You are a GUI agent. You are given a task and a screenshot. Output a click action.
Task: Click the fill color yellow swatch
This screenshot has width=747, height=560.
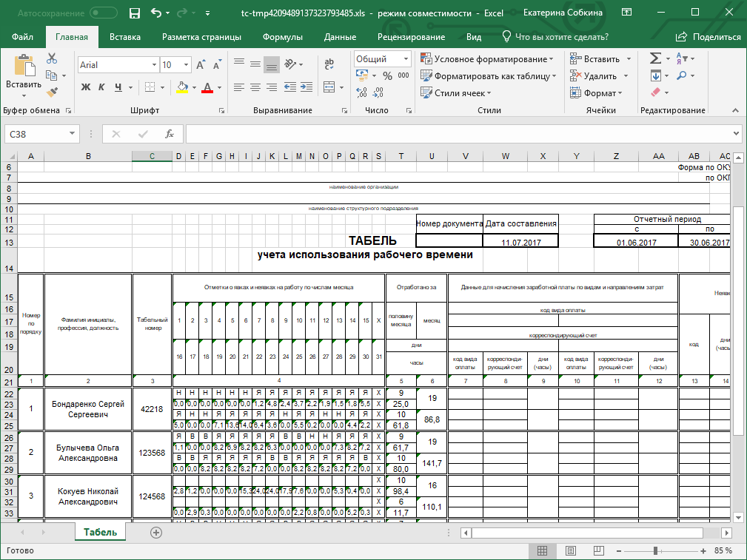tap(182, 87)
